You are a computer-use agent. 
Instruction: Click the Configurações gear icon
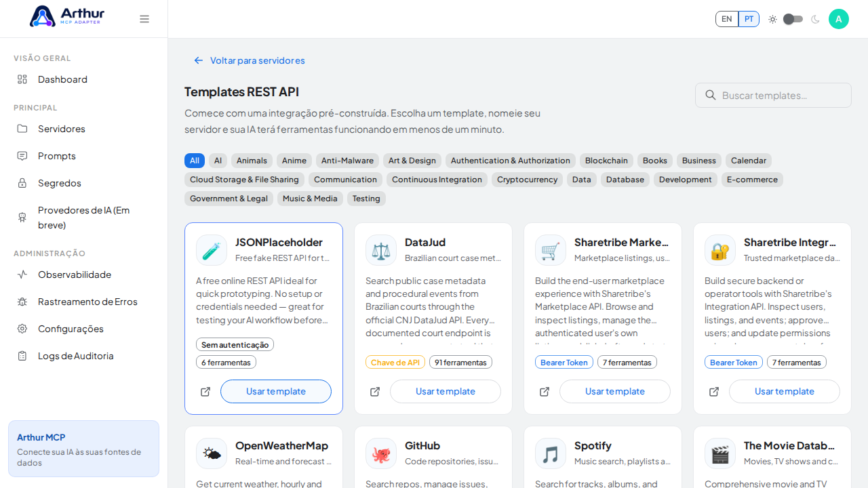22,329
